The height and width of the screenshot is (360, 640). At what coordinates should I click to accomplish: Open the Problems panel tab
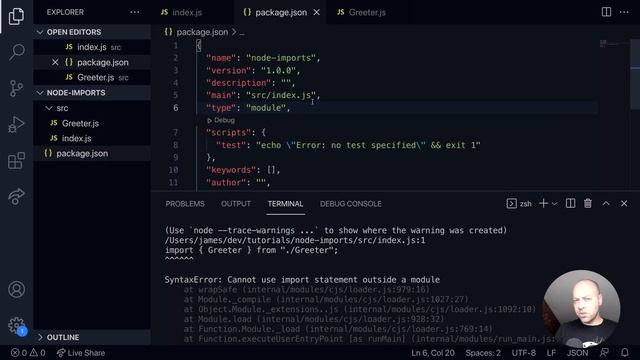click(185, 204)
